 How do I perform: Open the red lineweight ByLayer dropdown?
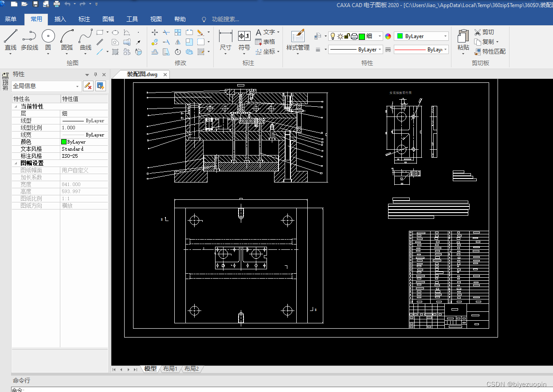(x=445, y=50)
